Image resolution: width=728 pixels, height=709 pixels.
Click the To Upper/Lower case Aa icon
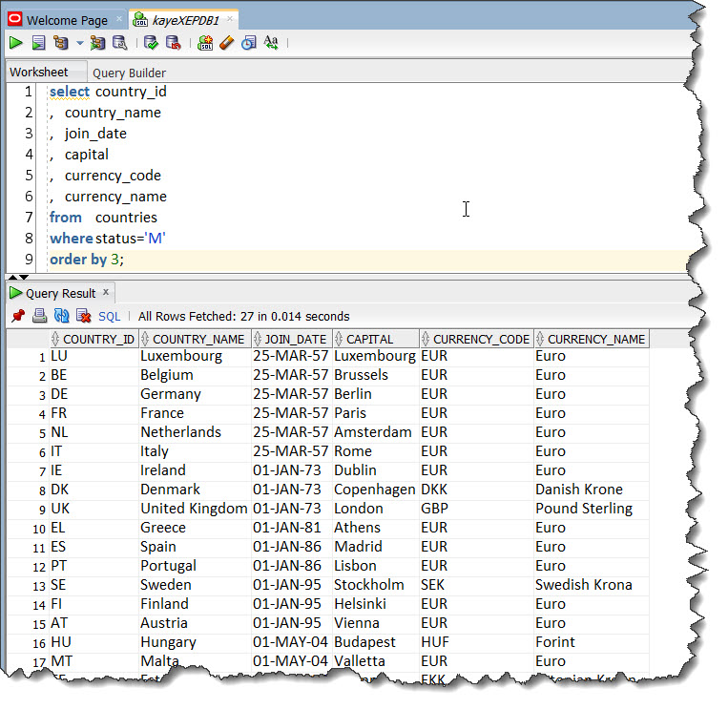click(271, 43)
